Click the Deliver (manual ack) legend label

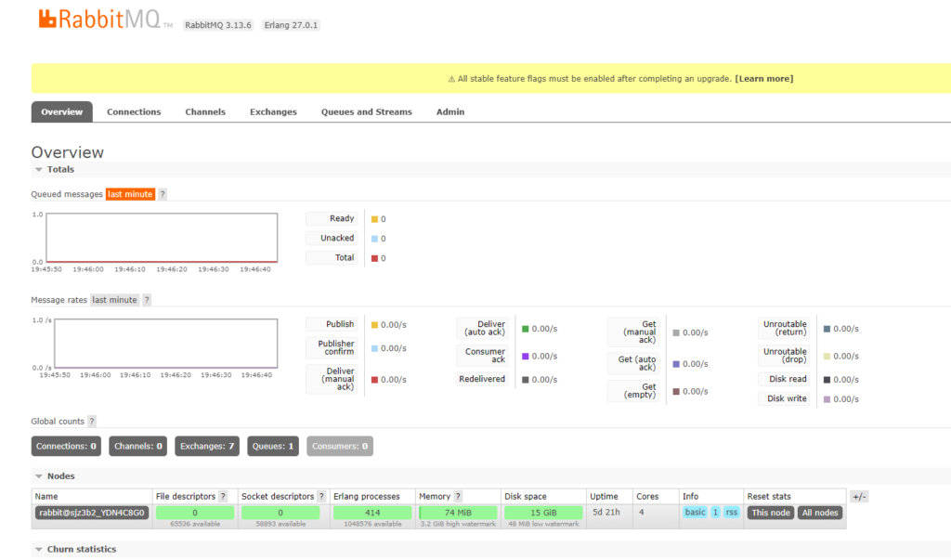[332, 379]
